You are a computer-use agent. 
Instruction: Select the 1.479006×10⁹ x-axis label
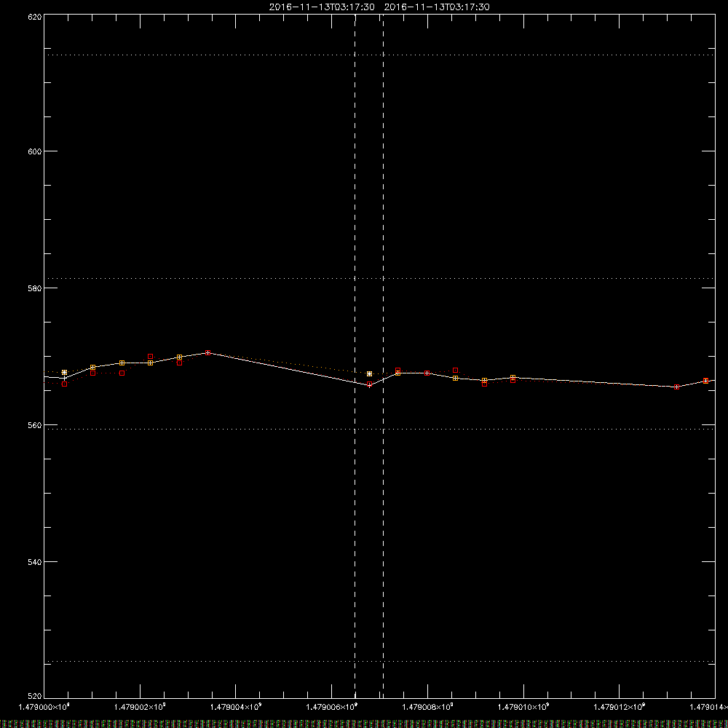331,707
